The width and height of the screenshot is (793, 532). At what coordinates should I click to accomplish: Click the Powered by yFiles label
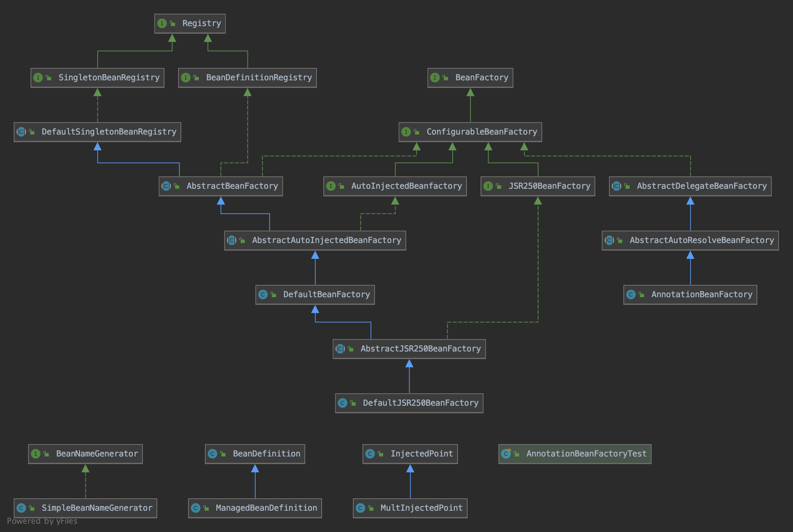(42, 521)
